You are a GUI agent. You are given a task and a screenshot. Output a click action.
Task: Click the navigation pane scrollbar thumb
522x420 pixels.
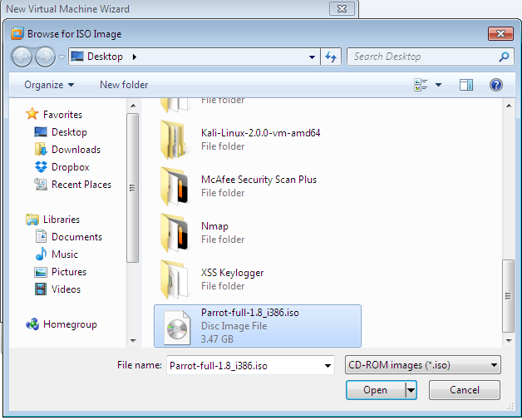(x=132, y=188)
